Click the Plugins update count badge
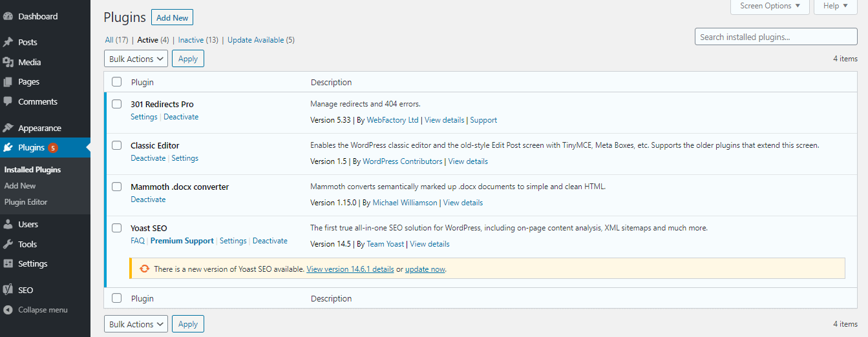This screenshot has width=868, height=337. pyautogui.click(x=53, y=148)
